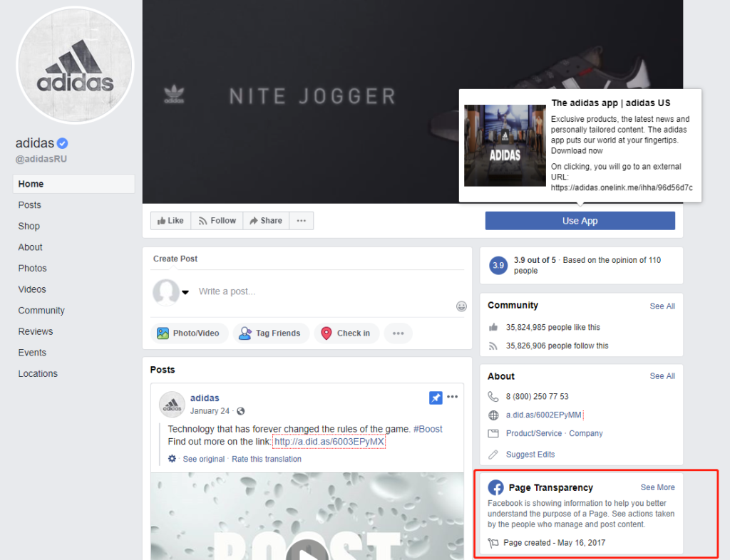Click the verified blue checkmark badge

point(63,143)
